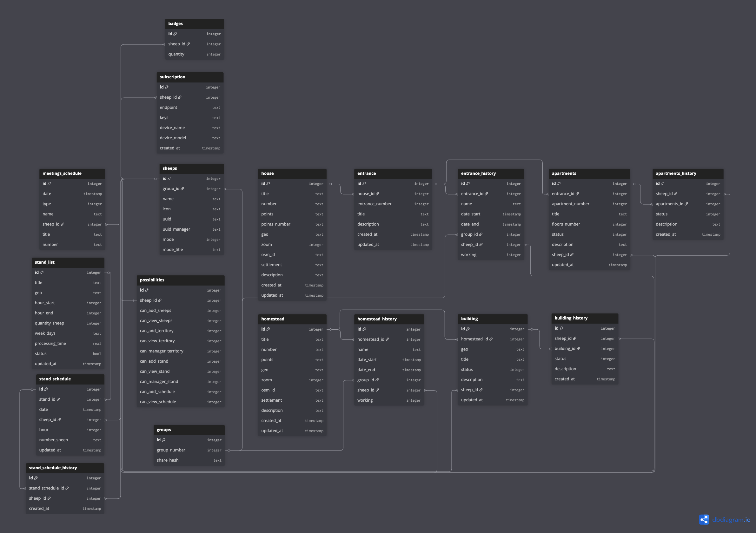Open the dbdiagram.io text link
The image size is (756, 533).
731,519
